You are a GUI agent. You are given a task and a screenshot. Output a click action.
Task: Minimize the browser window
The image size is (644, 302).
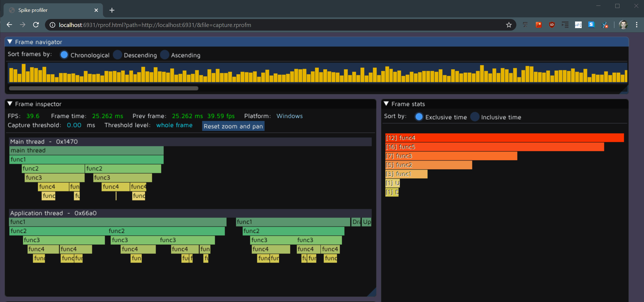598,6
